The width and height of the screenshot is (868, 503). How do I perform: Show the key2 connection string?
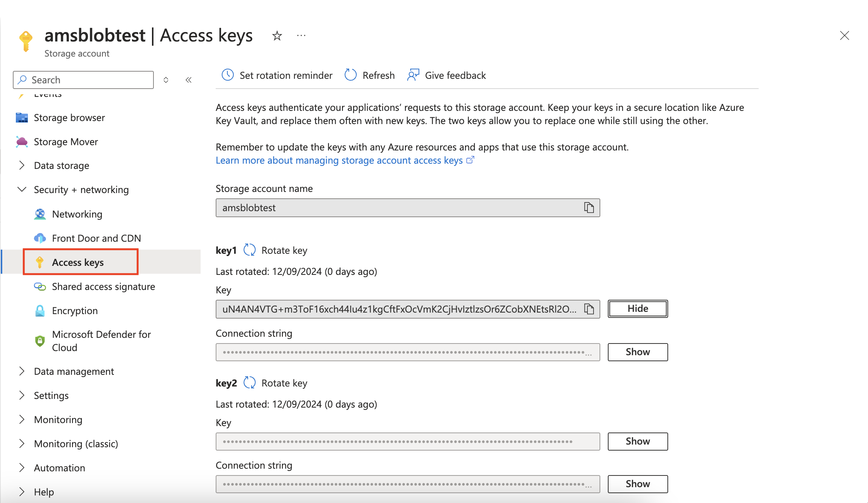(638, 484)
